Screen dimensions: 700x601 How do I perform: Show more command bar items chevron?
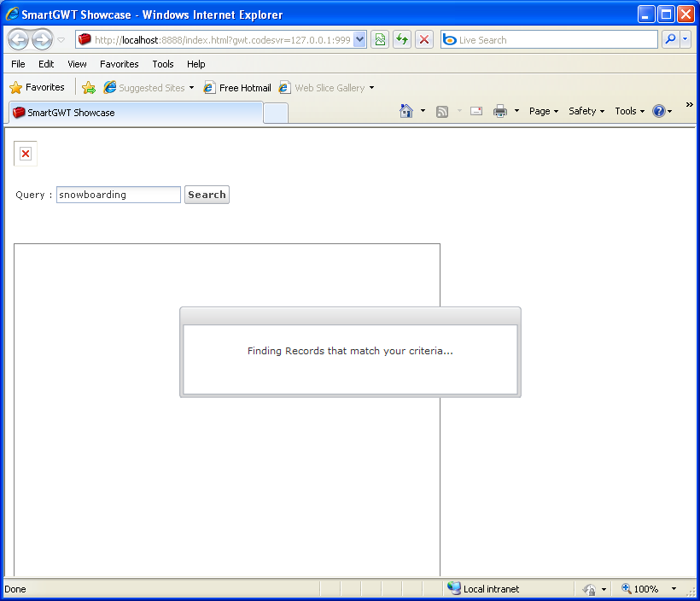(689, 104)
